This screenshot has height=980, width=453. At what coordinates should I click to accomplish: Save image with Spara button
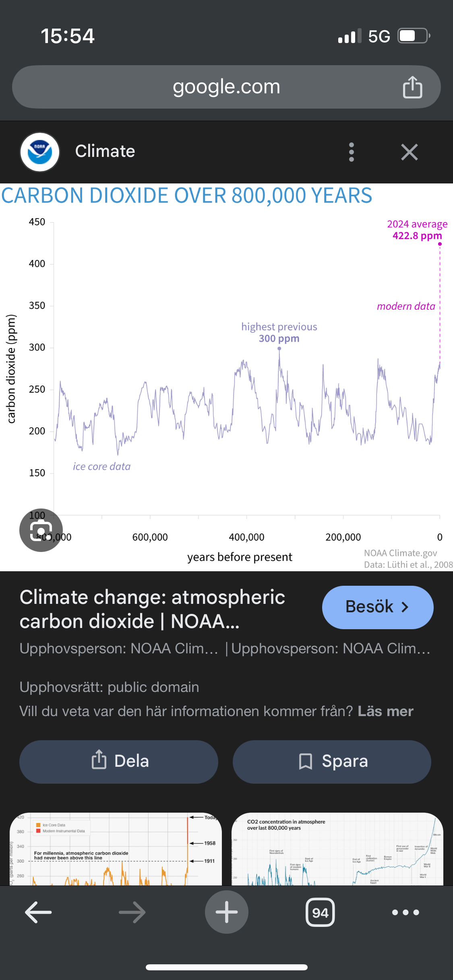(x=332, y=762)
